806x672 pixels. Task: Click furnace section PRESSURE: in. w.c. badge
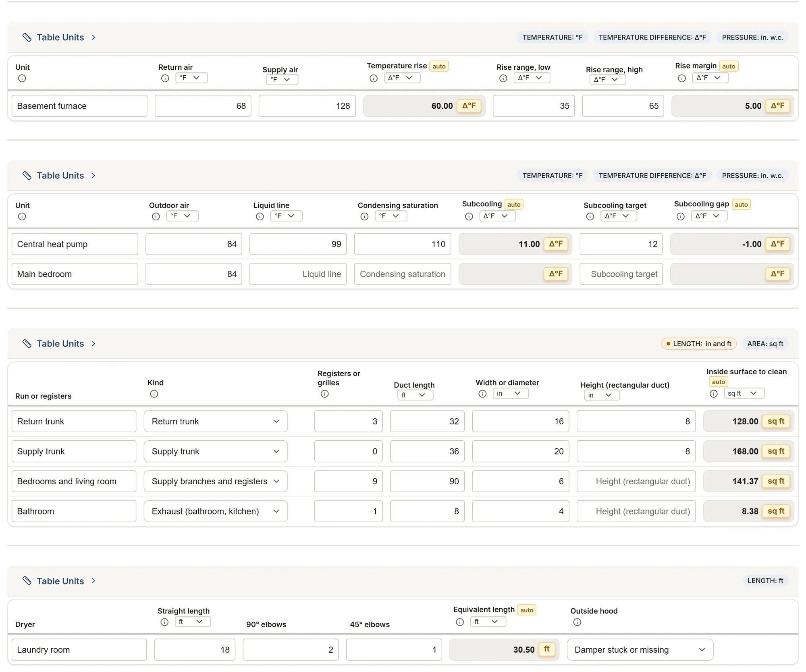752,37
